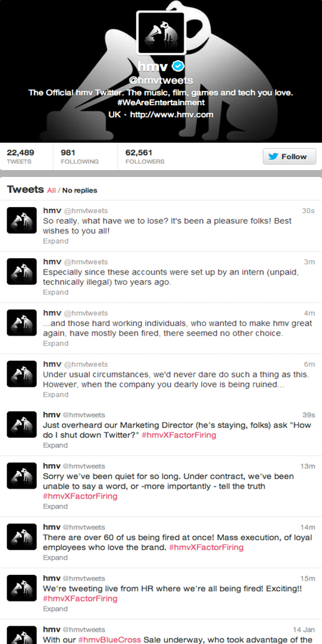The width and height of the screenshot is (322, 644).
Task: Click the verified badge beside hmv
Action: [178, 67]
